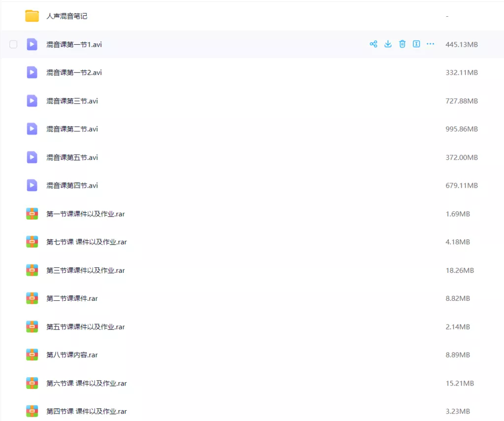Delete 混音课第一节1.avi using trash icon
Screen dimensions: 504x421
[x=402, y=44]
